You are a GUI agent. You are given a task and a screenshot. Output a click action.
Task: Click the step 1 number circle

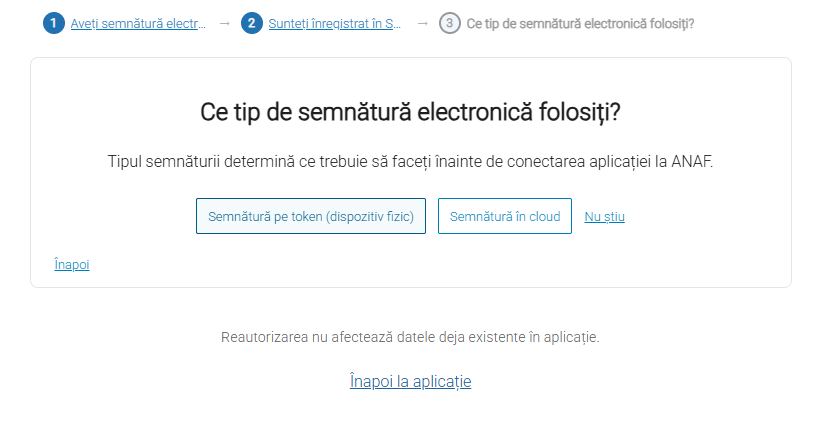53,23
